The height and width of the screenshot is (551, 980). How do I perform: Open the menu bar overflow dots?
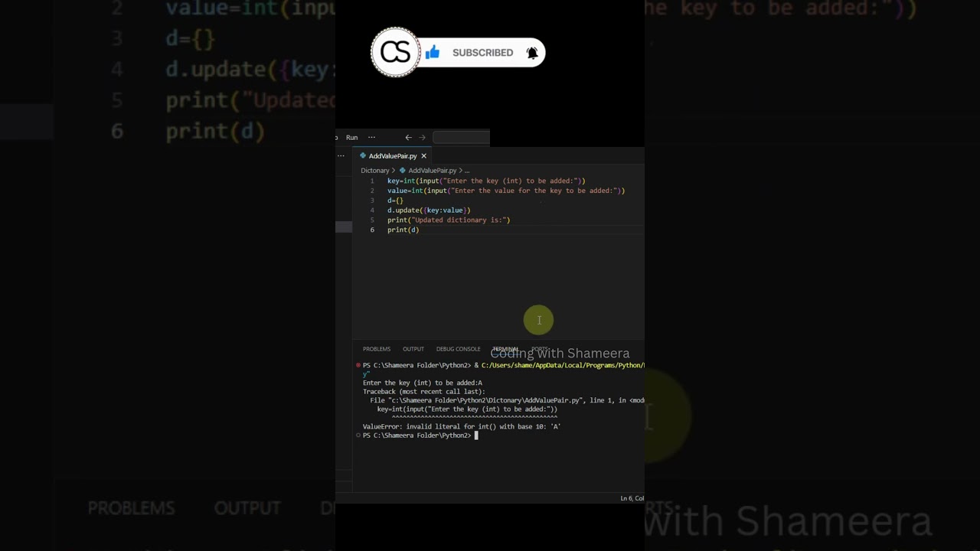(x=372, y=138)
